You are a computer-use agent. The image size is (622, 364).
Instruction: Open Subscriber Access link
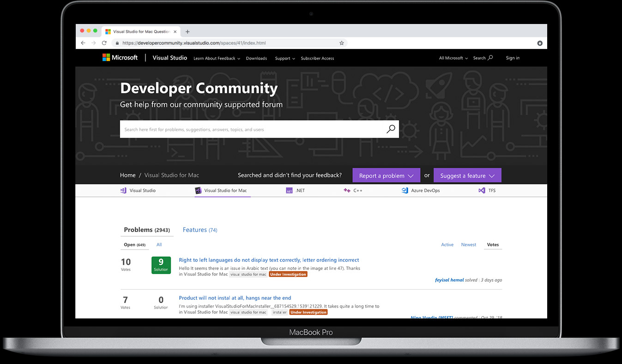pos(317,58)
